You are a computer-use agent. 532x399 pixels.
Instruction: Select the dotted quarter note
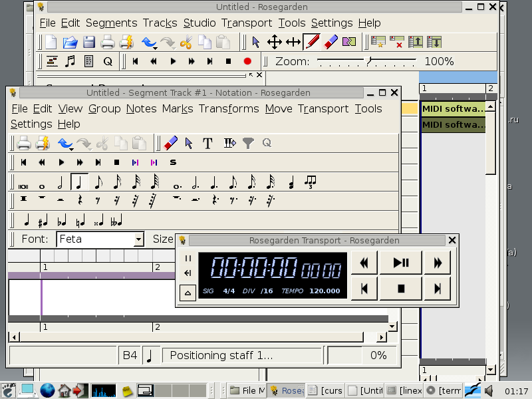click(x=214, y=182)
